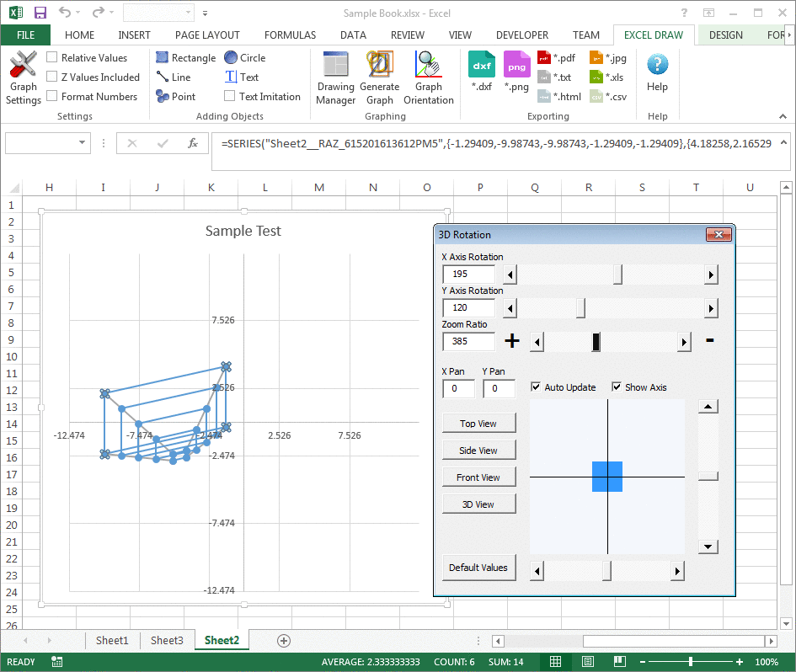Add a new sheet with plus icon

[284, 641]
